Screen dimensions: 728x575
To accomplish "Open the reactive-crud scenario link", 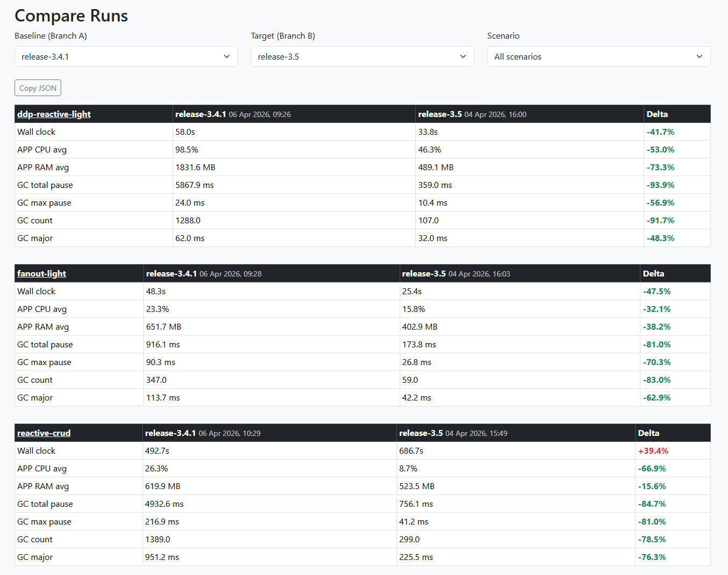I will (x=44, y=433).
